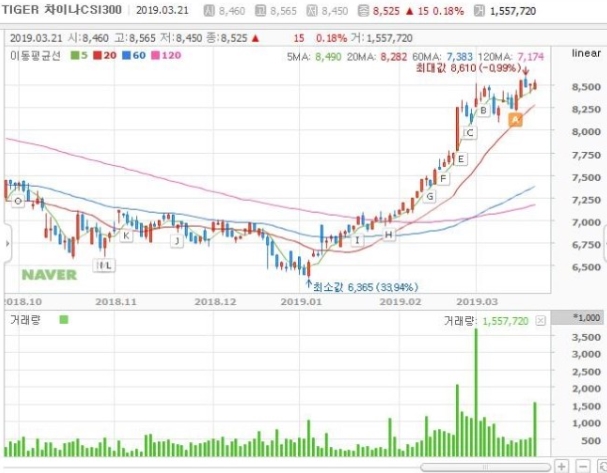
Task: Open the H event marker on the chart
Action: [x=389, y=235]
